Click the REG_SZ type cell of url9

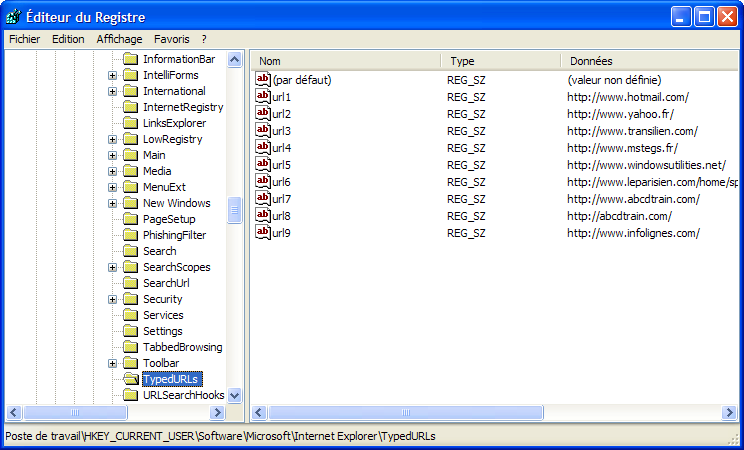(x=466, y=234)
